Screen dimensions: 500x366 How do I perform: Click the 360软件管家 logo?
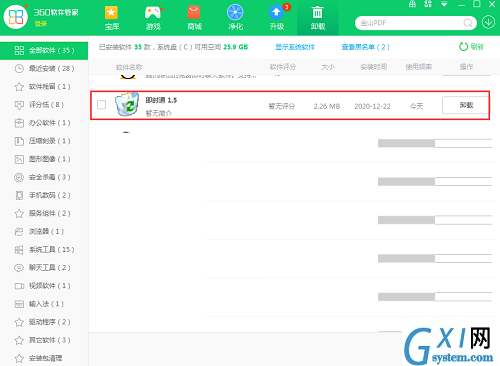15,16
